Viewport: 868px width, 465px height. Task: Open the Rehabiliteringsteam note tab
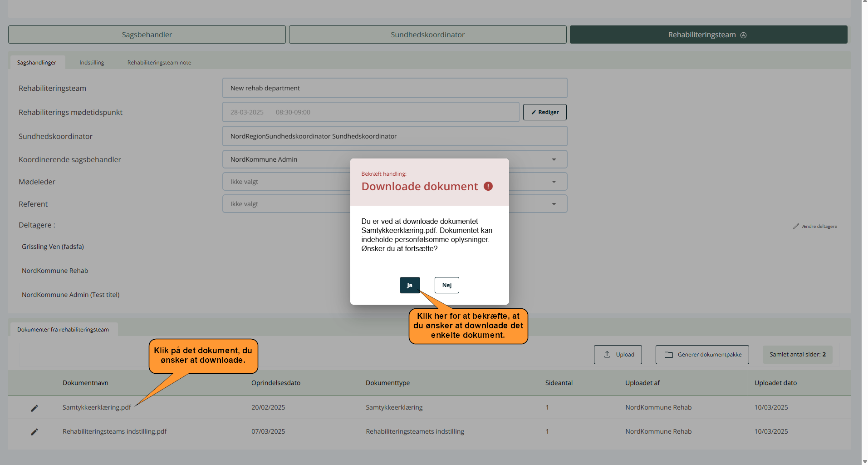159,63
